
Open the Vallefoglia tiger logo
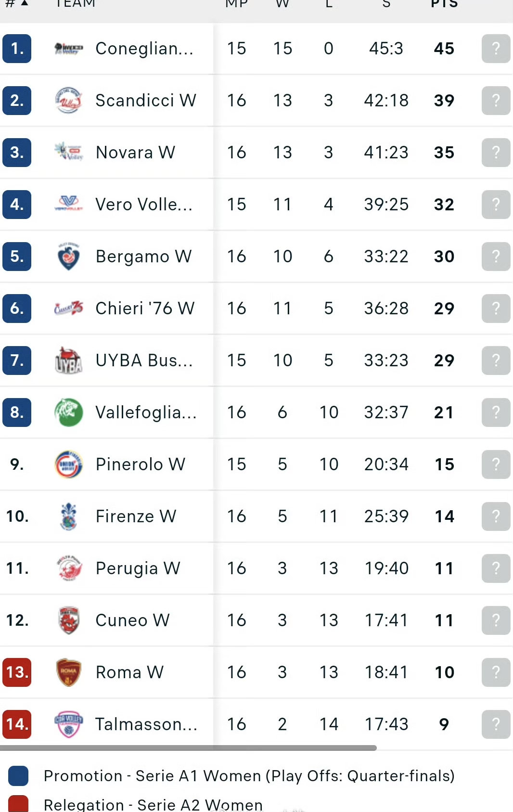pos(68,412)
